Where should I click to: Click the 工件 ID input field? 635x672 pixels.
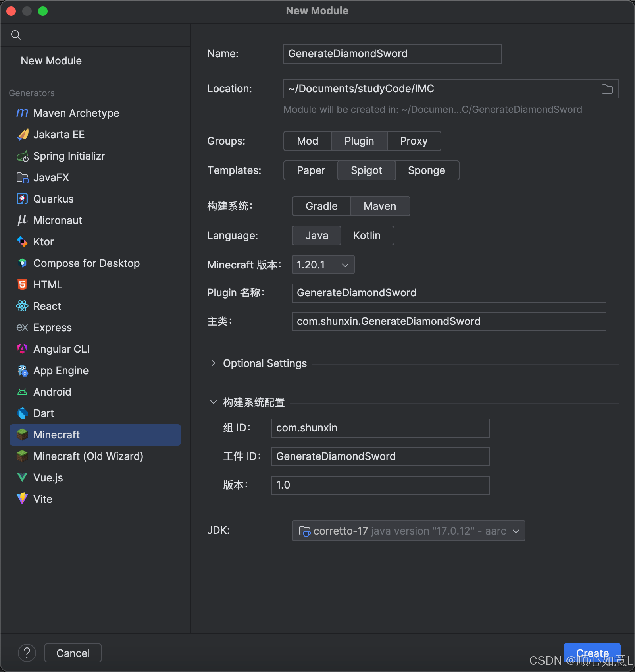click(380, 457)
